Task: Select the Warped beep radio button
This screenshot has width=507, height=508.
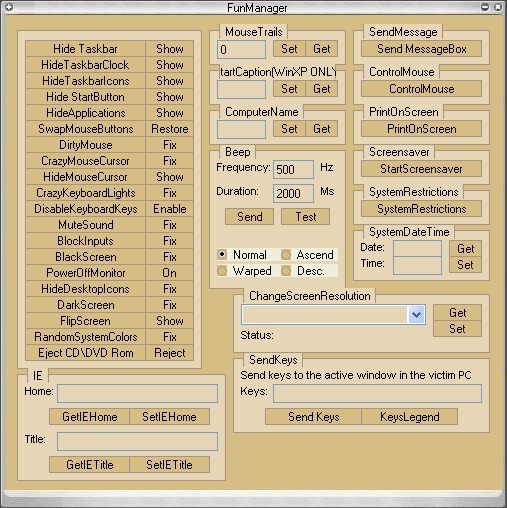Action: (x=222, y=271)
